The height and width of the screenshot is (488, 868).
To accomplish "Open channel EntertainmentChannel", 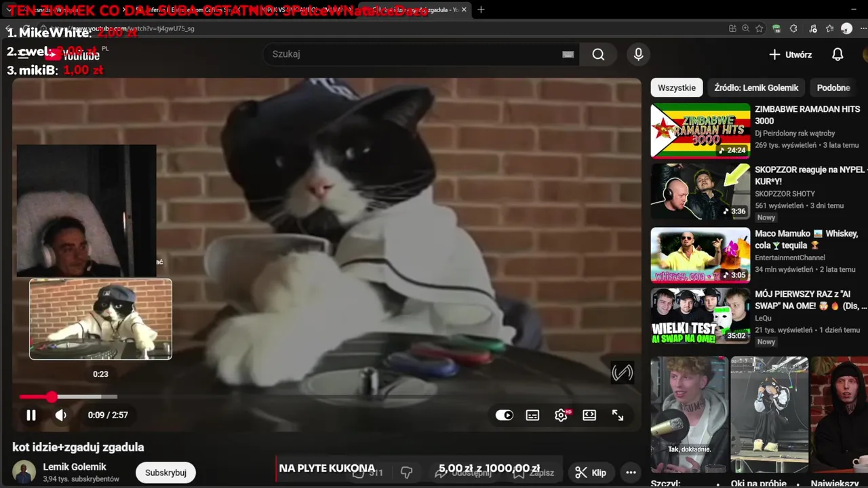I will [790, 258].
